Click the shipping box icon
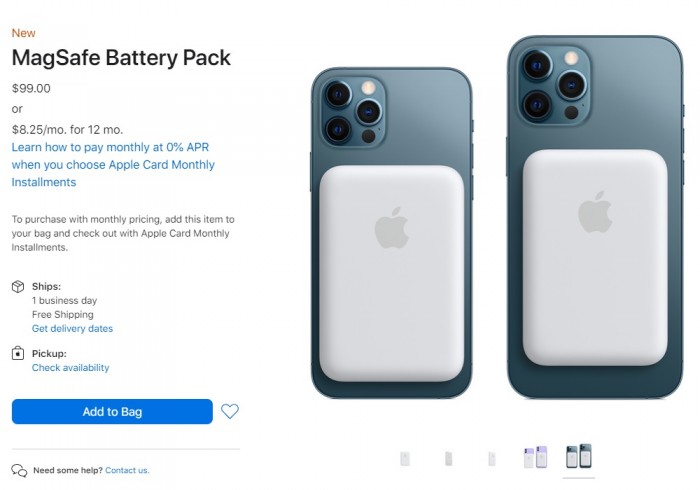700x490 pixels. [18, 287]
